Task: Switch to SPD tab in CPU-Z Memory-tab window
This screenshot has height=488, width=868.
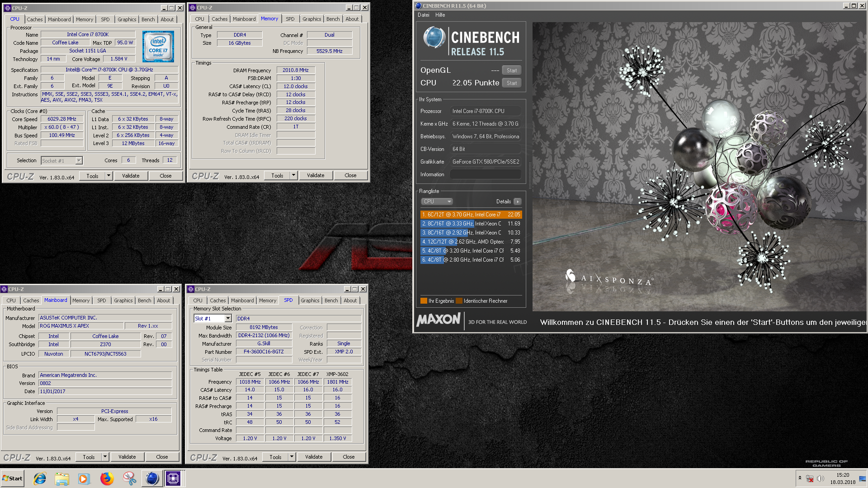Action: pos(290,19)
